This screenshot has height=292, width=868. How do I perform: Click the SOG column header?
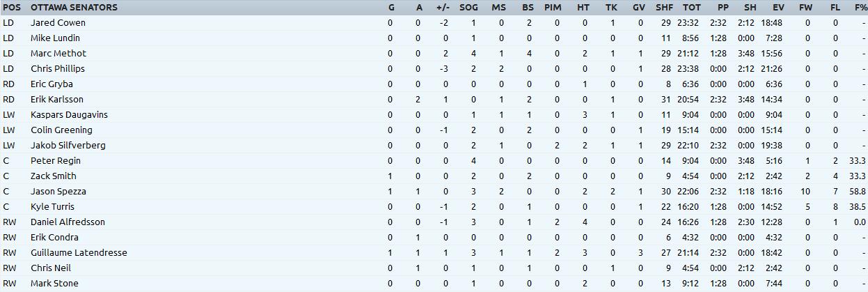[468, 7]
